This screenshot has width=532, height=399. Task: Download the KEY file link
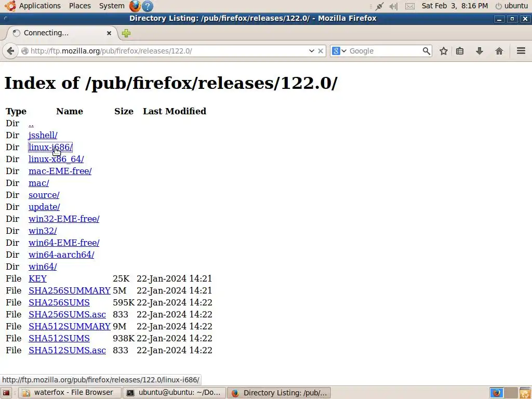pos(37,278)
